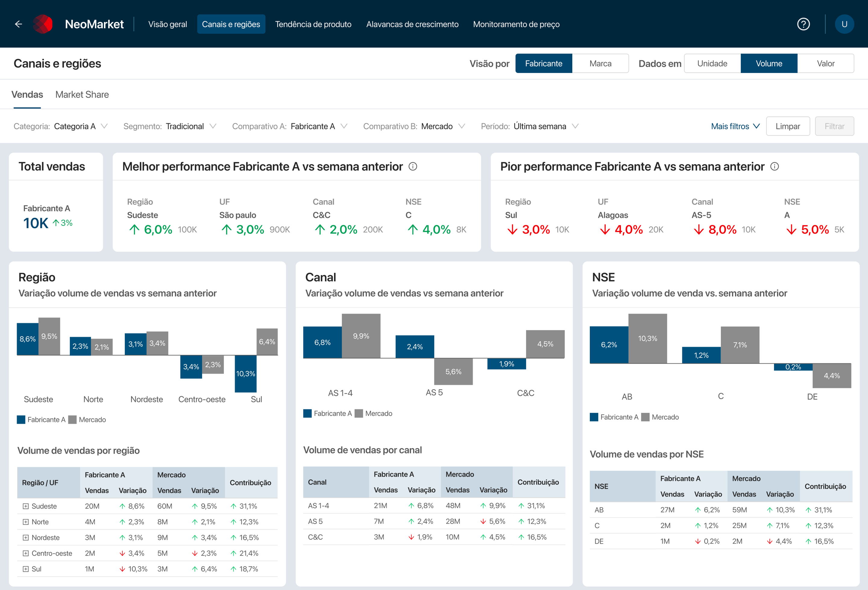Viewport: 868px width, 590px height.
Task: Switch data to Volume
Action: click(x=769, y=64)
